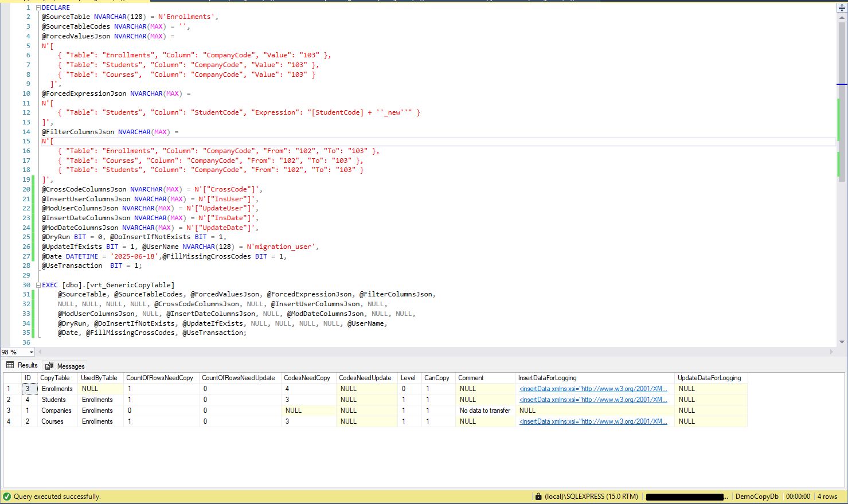Image resolution: width=848 pixels, height=504 pixels.
Task: Click the grid icon on the Results tab
Action: coord(10,365)
